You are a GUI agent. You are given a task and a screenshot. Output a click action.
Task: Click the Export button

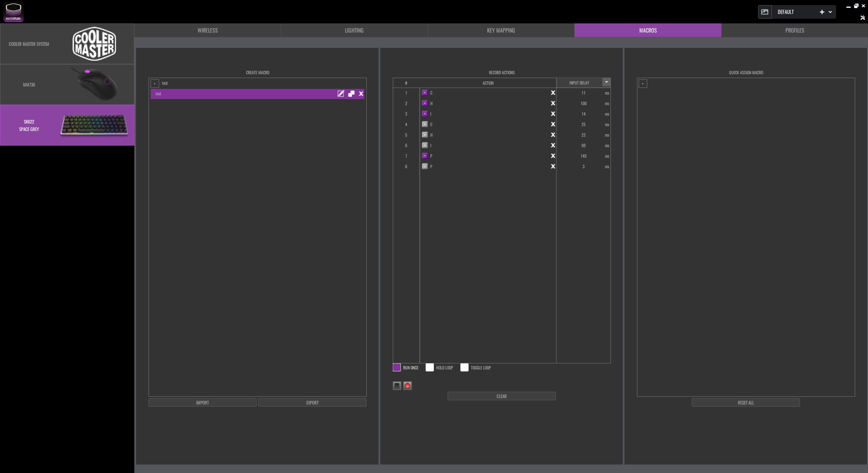point(312,402)
